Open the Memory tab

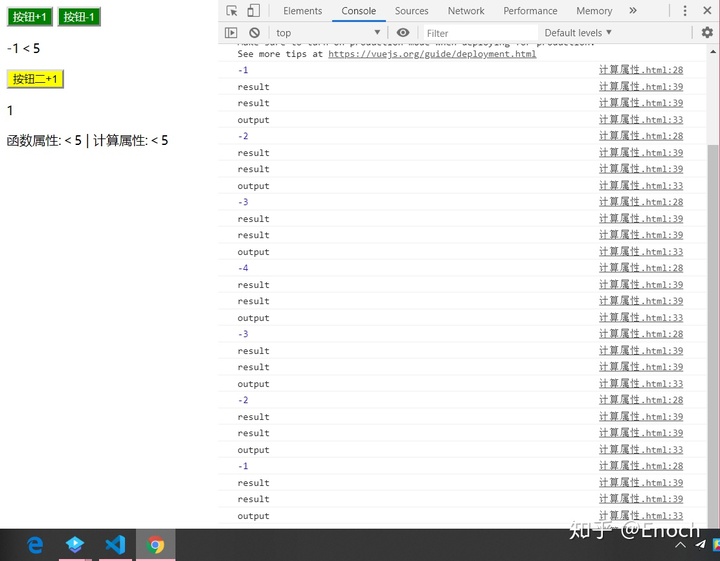[x=594, y=11]
